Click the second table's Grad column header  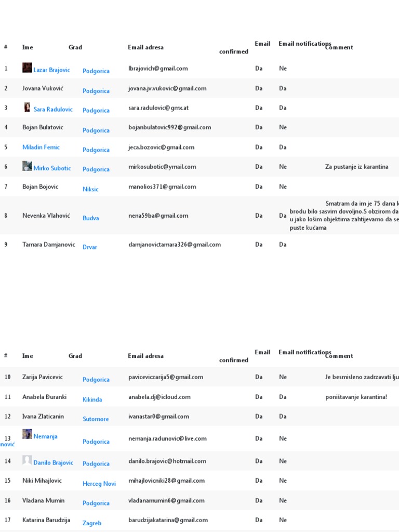point(75,356)
